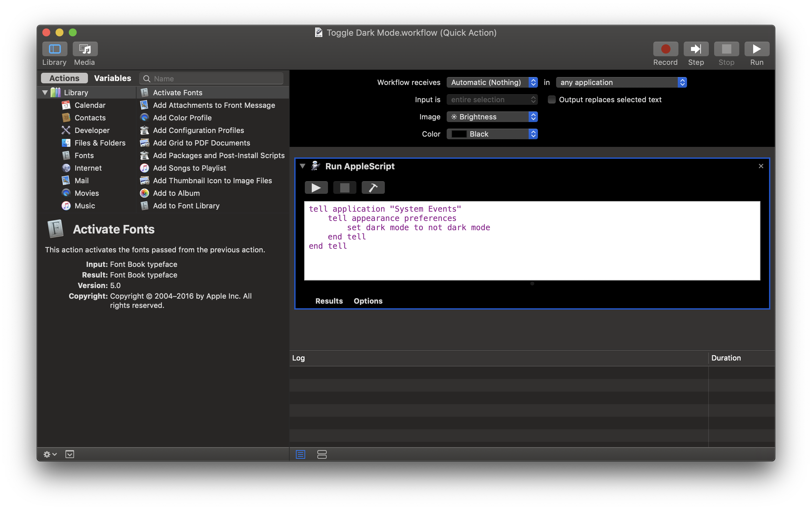Open the Results tab of Run AppleScript
812x510 pixels.
(x=329, y=301)
